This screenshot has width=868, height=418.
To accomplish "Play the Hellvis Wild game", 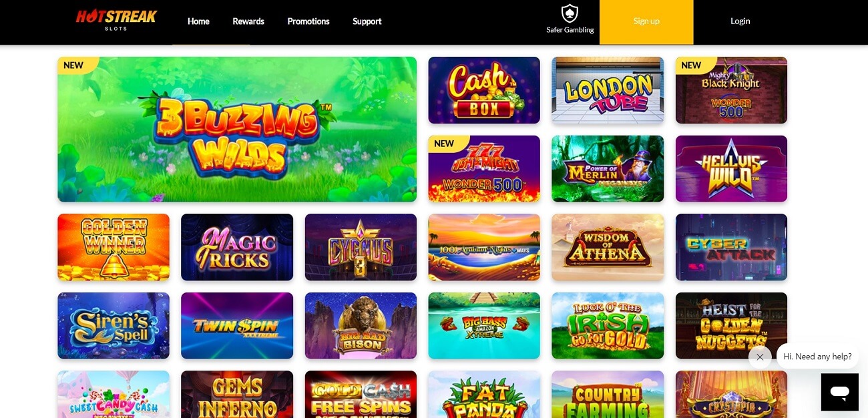I will (x=731, y=168).
